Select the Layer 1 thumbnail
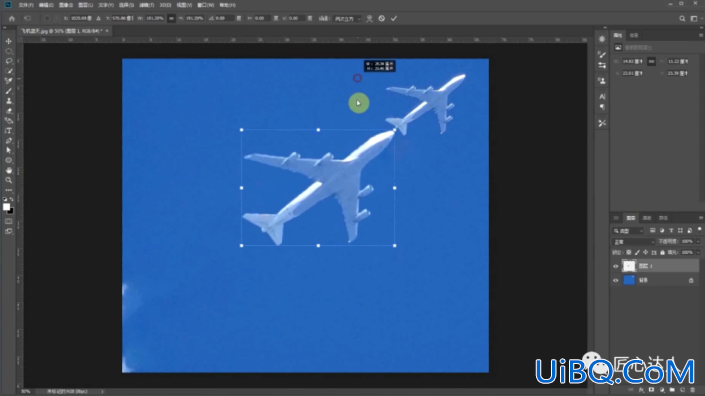 click(x=629, y=266)
